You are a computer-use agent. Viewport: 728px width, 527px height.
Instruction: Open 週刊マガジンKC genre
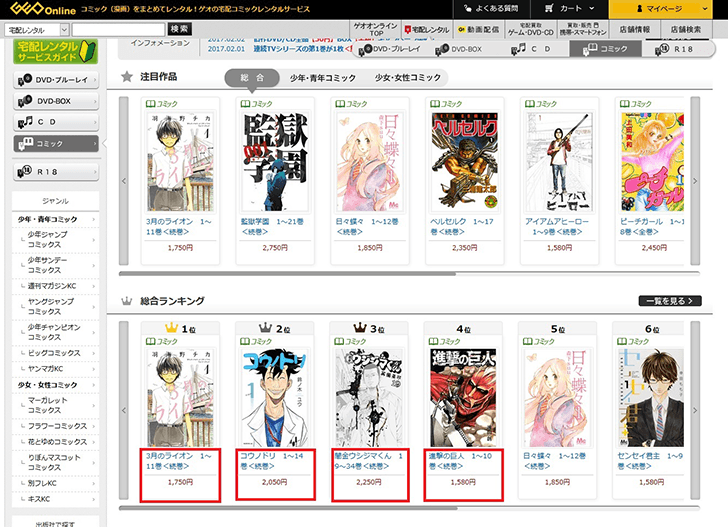[55, 286]
